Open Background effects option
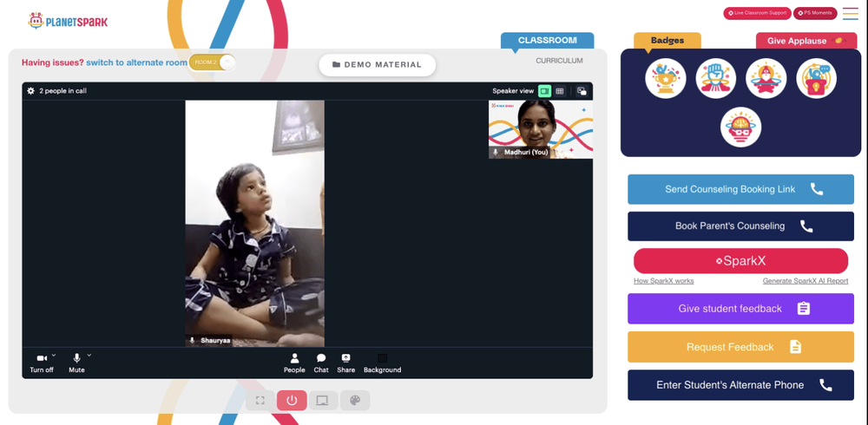 (x=382, y=363)
